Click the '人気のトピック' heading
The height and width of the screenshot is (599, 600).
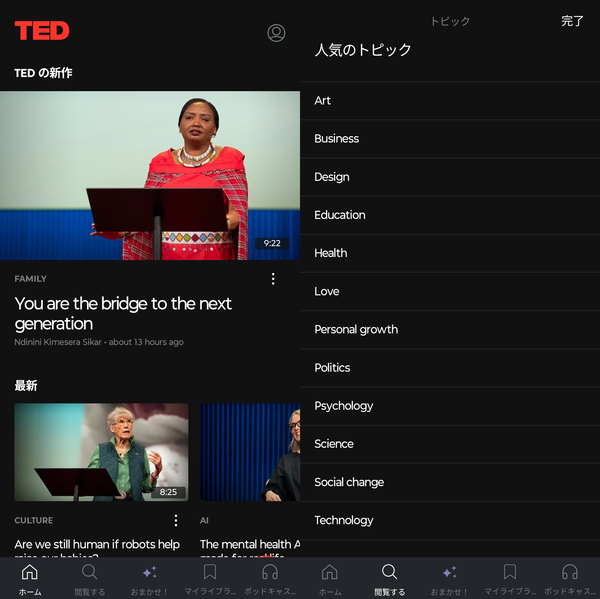[x=363, y=50]
